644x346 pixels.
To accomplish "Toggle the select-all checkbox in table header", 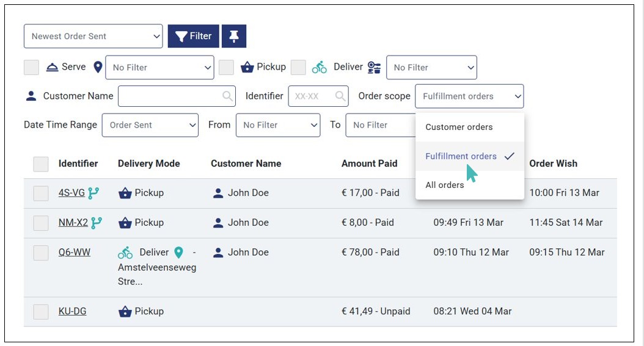I will pyautogui.click(x=41, y=164).
